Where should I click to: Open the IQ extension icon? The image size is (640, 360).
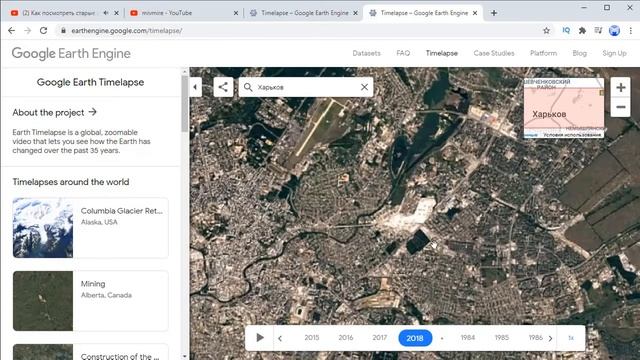click(x=566, y=31)
